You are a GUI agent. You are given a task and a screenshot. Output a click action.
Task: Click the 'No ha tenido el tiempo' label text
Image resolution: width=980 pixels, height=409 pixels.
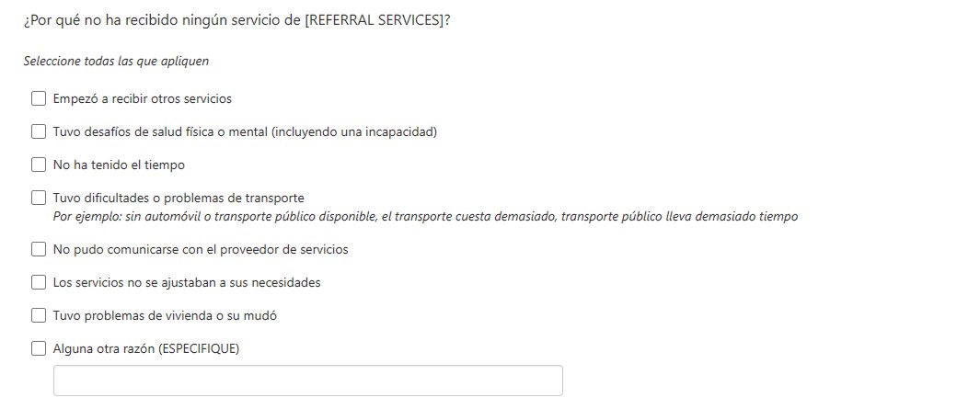pos(119,165)
